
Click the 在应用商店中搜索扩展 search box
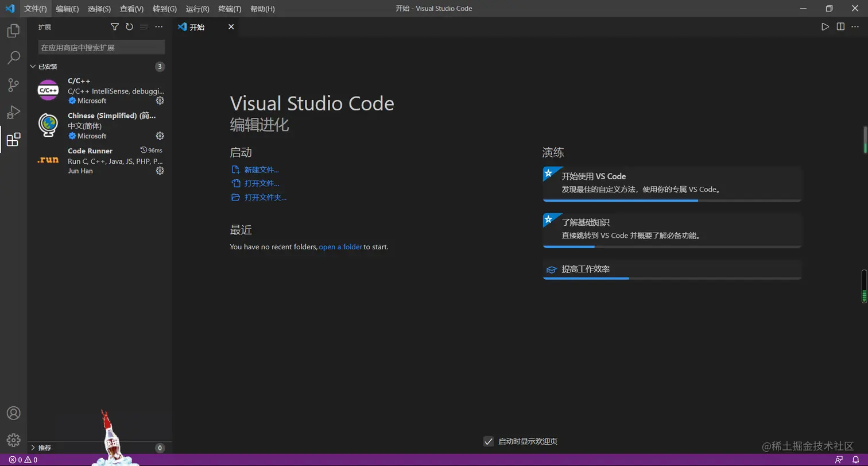click(x=102, y=48)
